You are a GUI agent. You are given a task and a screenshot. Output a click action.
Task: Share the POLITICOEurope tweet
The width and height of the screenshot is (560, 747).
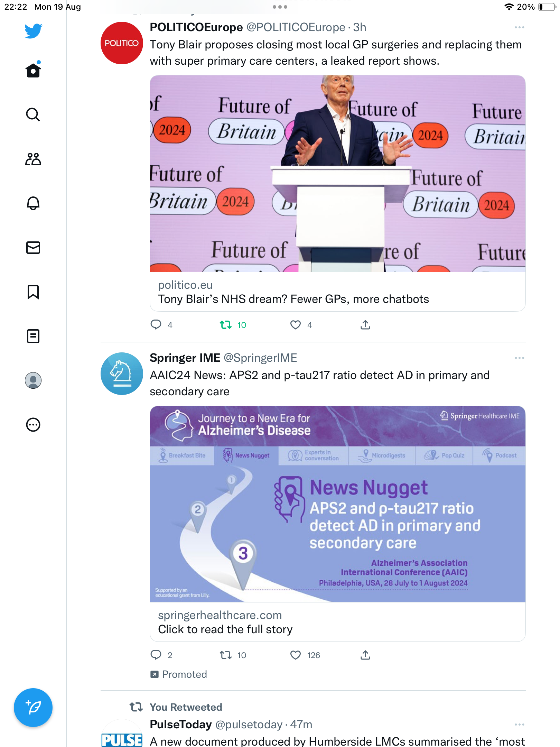(x=365, y=325)
